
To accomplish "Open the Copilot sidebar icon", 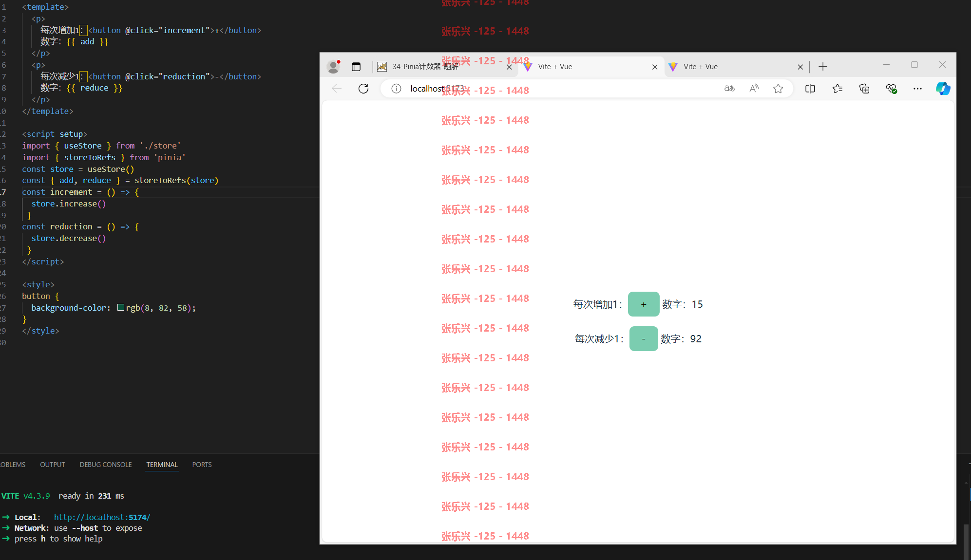I will (x=943, y=89).
